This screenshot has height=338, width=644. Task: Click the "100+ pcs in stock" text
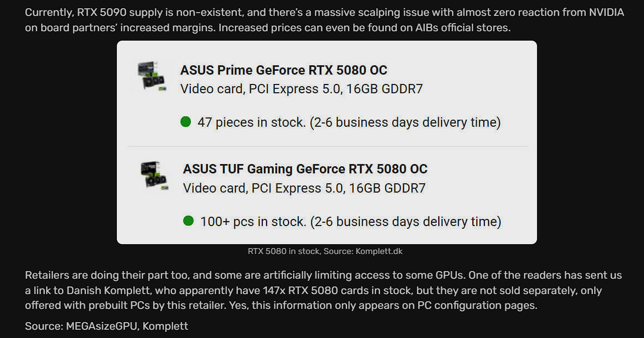point(253,222)
